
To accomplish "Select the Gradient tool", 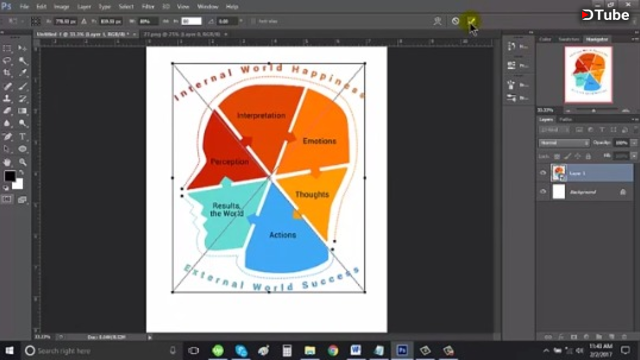I will click(x=22, y=111).
